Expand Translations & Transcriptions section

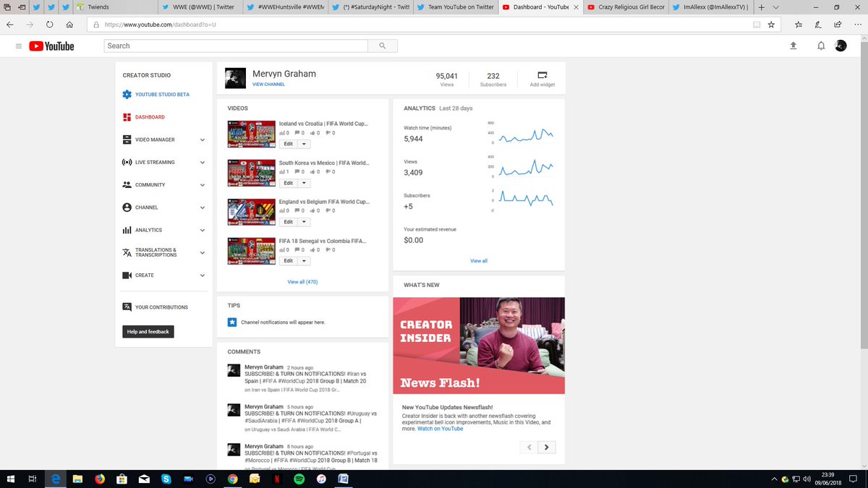point(203,252)
